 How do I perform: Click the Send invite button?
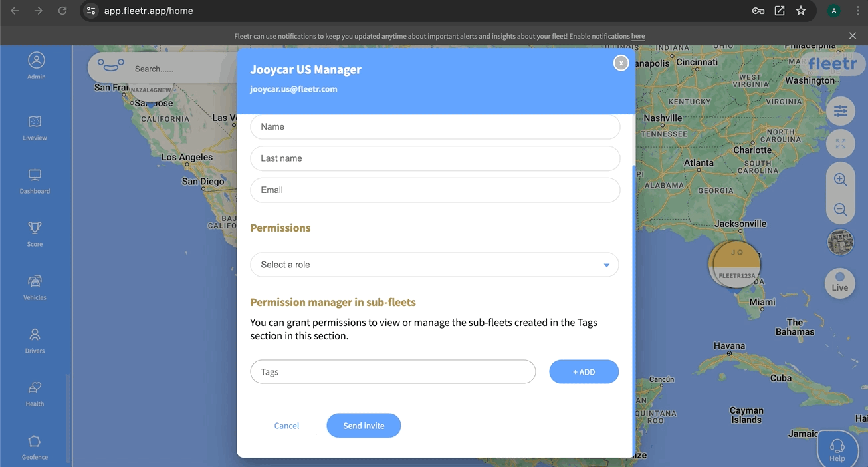tap(364, 426)
